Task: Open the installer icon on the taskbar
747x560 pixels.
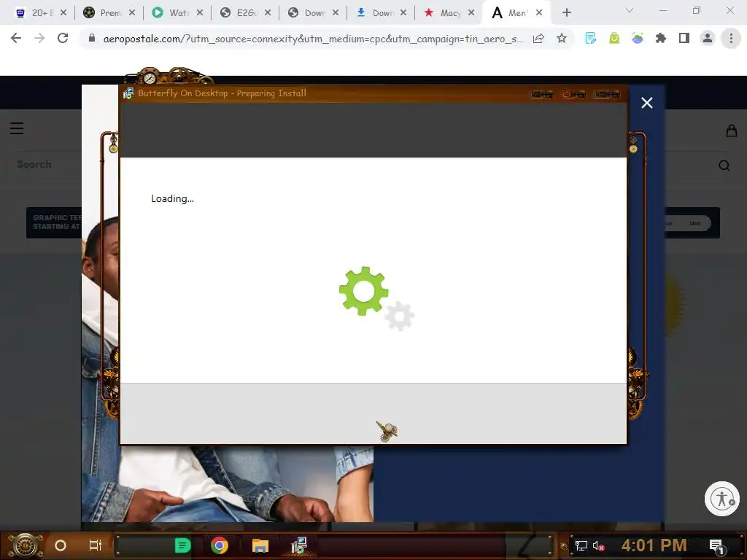Action: [299, 545]
